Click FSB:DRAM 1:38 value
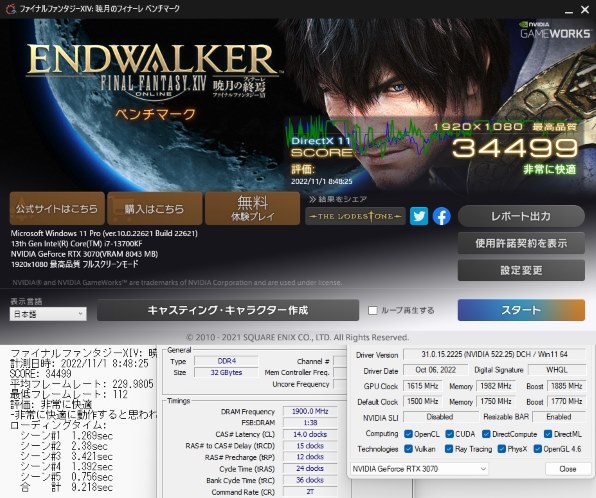Image resolution: width=596 pixels, height=498 pixels. pos(310,422)
